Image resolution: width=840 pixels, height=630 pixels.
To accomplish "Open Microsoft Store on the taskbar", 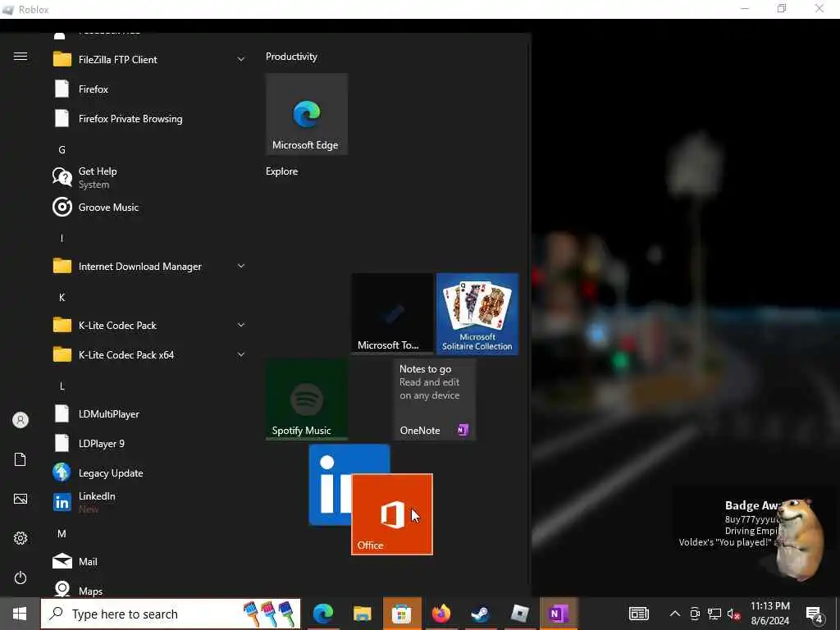I will [x=402, y=614].
